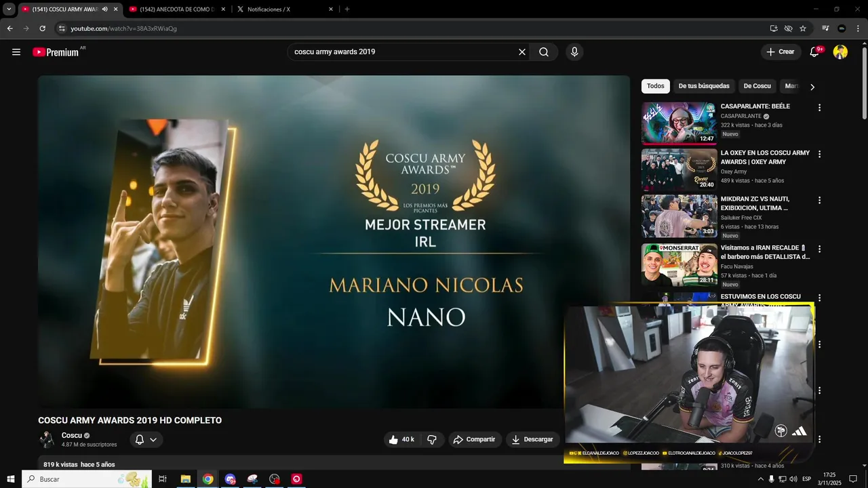The height and width of the screenshot is (488, 868).
Task: Click the COSCU ARMY AWARDS 2019 HD COMPLETO title
Action: tap(130, 420)
